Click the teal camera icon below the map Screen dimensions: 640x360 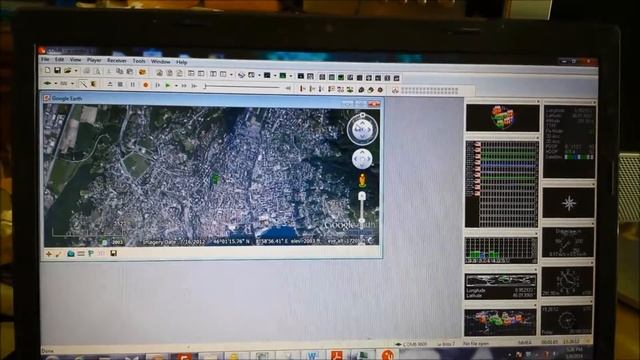71,254
